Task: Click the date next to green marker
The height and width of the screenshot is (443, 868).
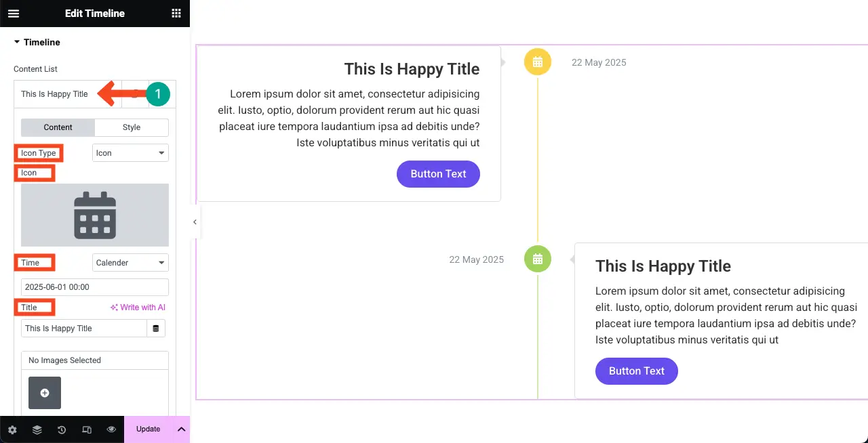Action: coord(476,259)
